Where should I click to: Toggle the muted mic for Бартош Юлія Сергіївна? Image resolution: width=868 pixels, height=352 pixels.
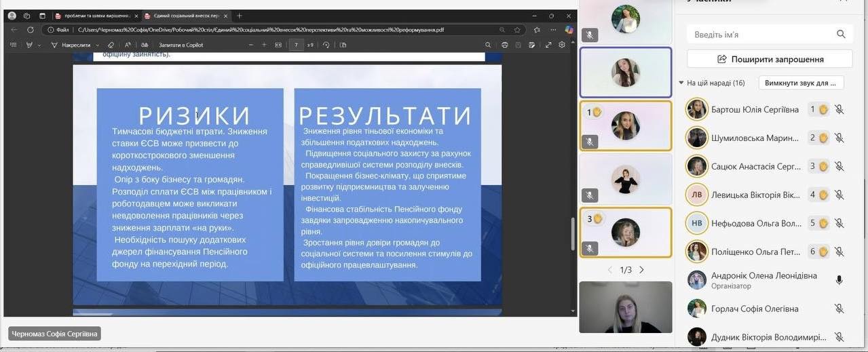click(839, 109)
